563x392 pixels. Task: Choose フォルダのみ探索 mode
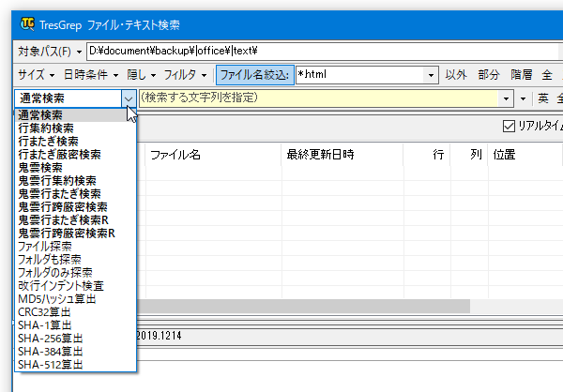click(x=75, y=273)
